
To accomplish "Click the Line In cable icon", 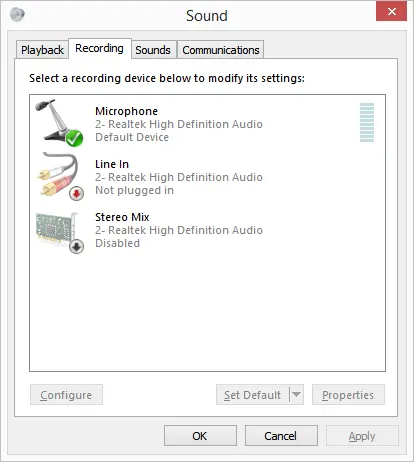I will (x=59, y=176).
